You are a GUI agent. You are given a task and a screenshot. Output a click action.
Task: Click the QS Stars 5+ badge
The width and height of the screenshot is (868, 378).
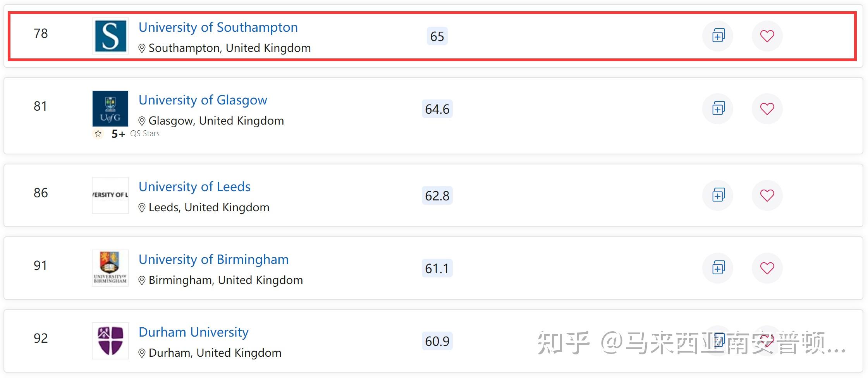pyautogui.click(x=126, y=134)
